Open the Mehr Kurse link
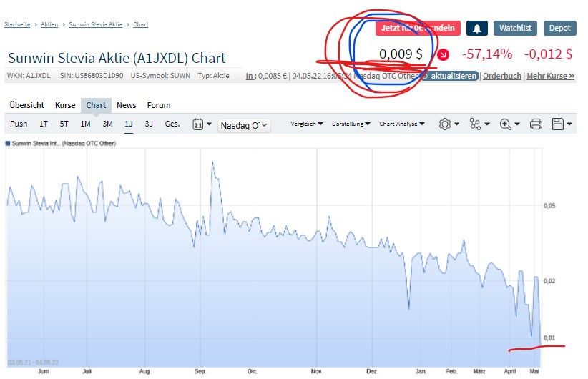588x379 pixels. coord(551,76)
